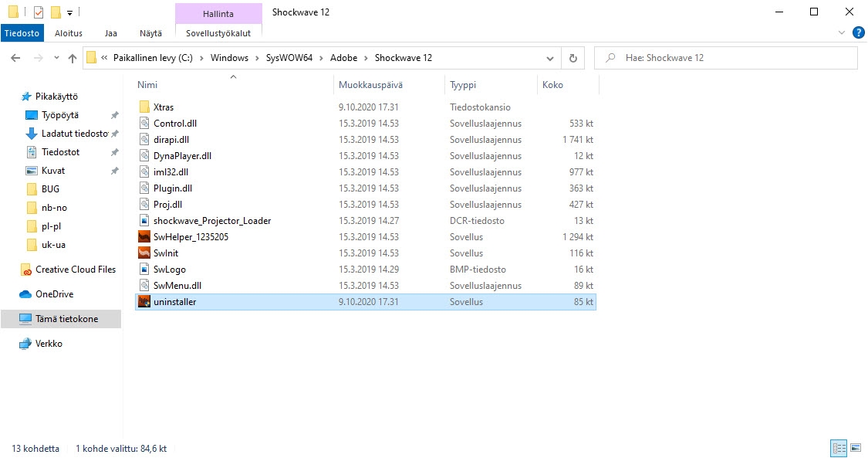Select the dirapi.dll file icon
Image resolution: width=868 pixels, height=458 pixels.
[x=144, y=140]
